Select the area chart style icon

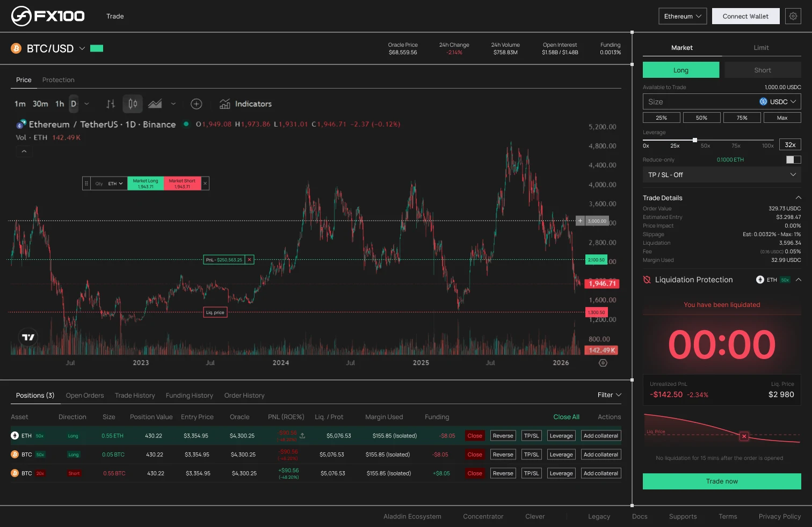(x=155, y=104)
